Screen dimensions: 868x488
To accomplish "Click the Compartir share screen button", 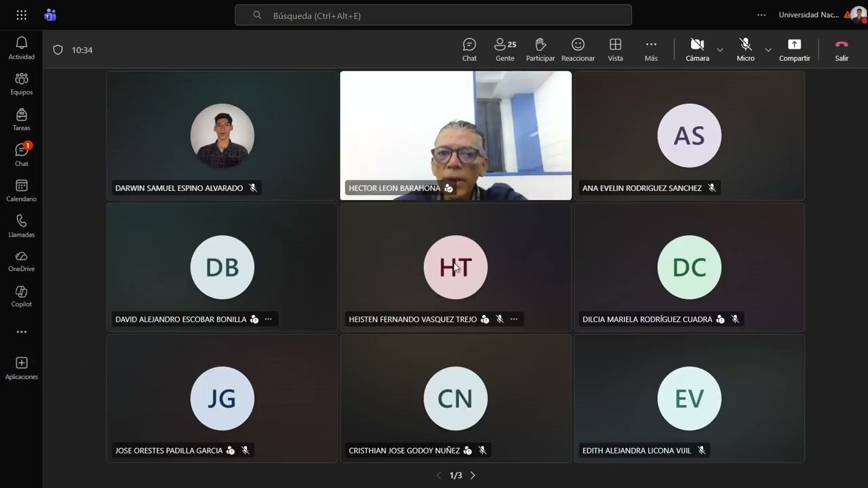I will 794,49.
